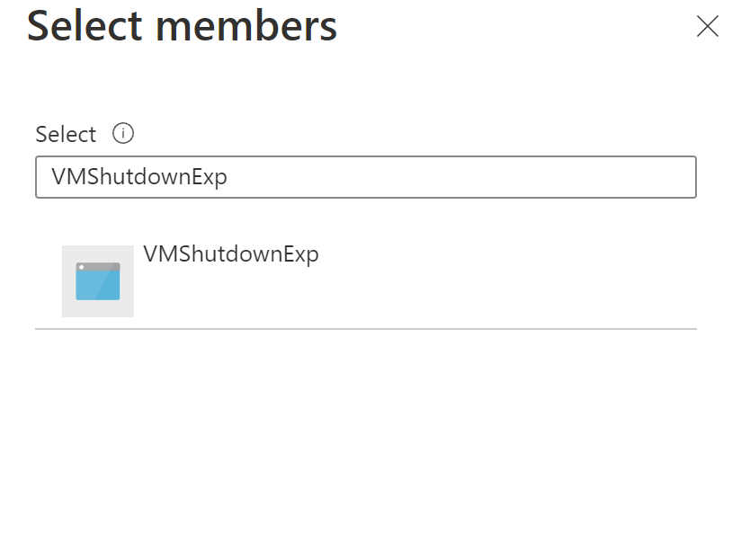Click the Select members panel title

point(182,27)
